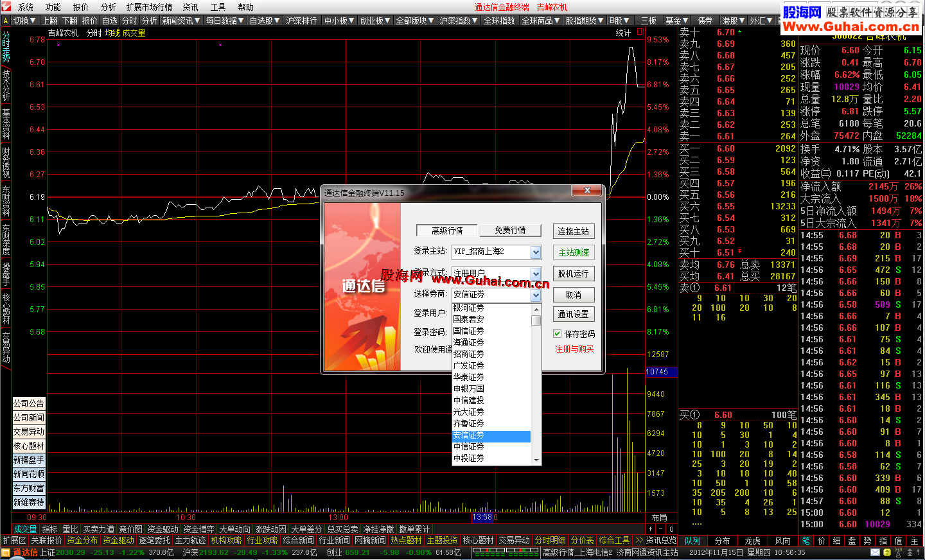The image size is (925, 560).
Task: Choose 广发证券 from broker list
Action: click(491, 366)
